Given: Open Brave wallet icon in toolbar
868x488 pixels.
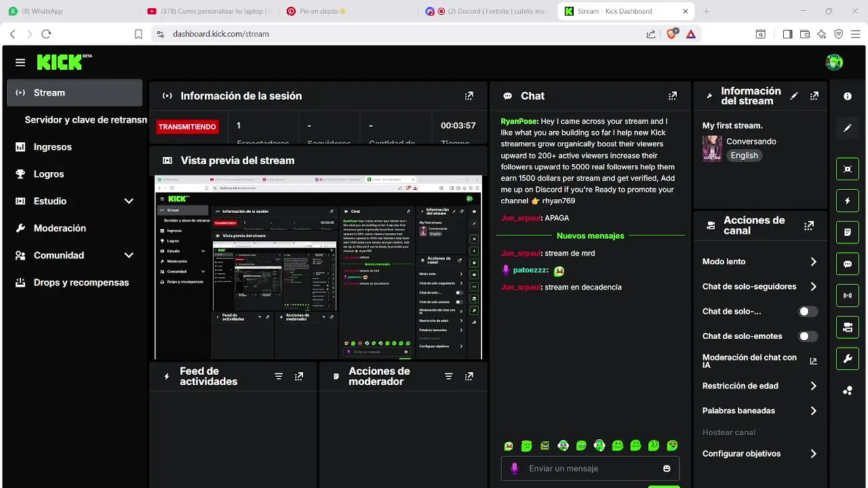Looking at the screenshot, I should [805, 34].
